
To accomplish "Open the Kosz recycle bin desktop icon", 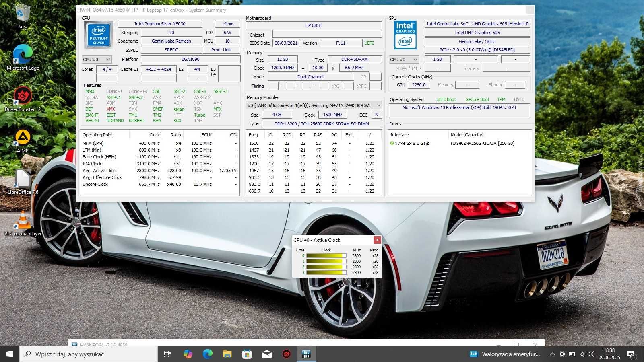I will tap(23, 16).
